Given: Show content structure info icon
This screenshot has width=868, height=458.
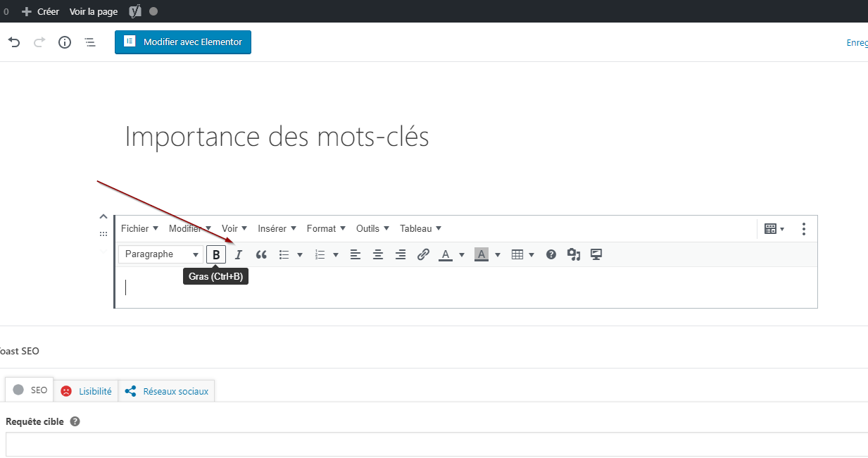Looking at the screenshot, I should pyautogui.click(x=65, y=42).
